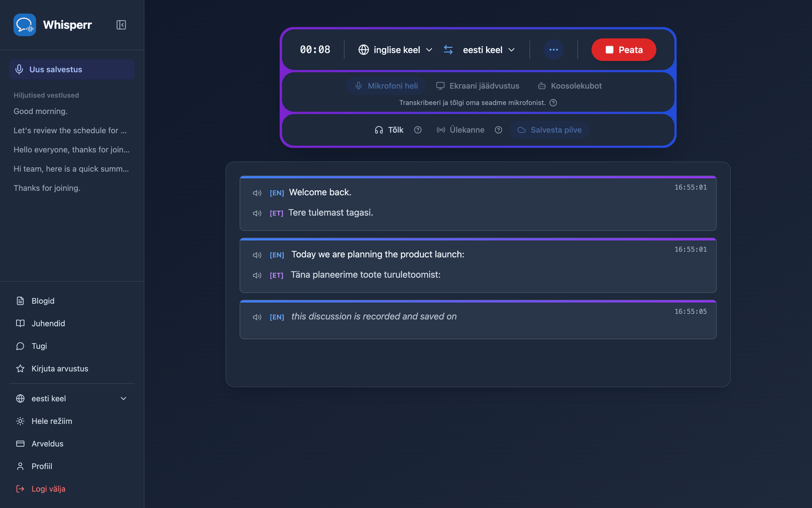Click help icon next to Ülekanne

[498, 130]
